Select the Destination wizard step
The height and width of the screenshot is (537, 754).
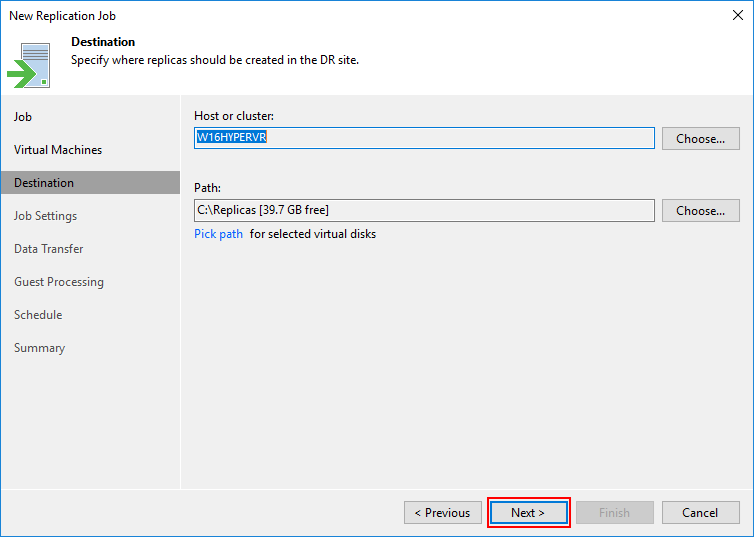point(90,183)
